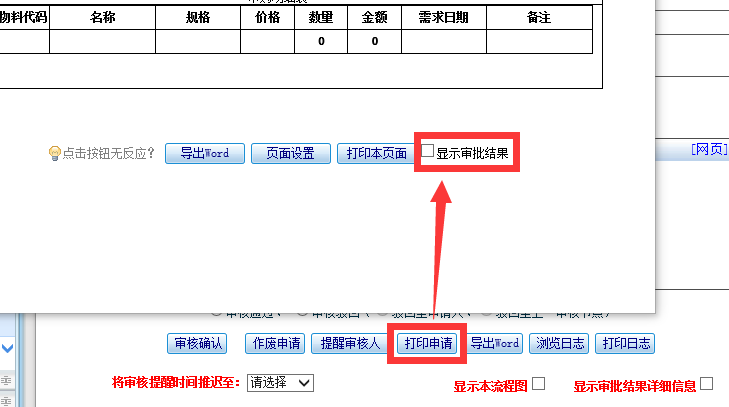Image resolution: width=729 pixels, height=407 pixels.
Task: Click 作废申请 to void the application
Action: point(275,343)
